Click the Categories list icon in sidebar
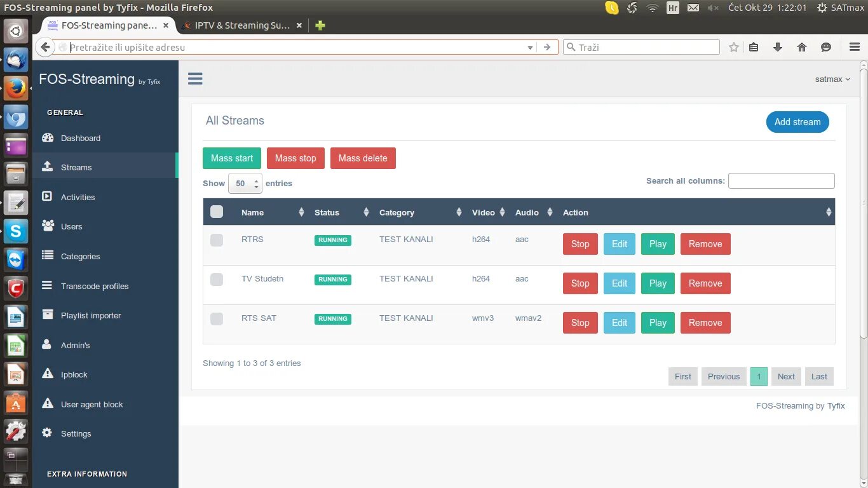 (x=47, y=255)
